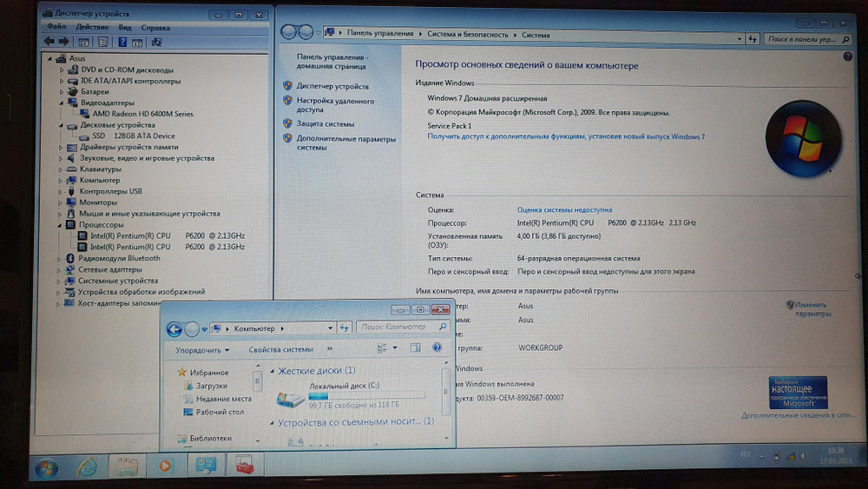Screen dimensions: 868x489
Task: Click Компьютер breadcrumb in explorer address bar
Action: point(254,328)
